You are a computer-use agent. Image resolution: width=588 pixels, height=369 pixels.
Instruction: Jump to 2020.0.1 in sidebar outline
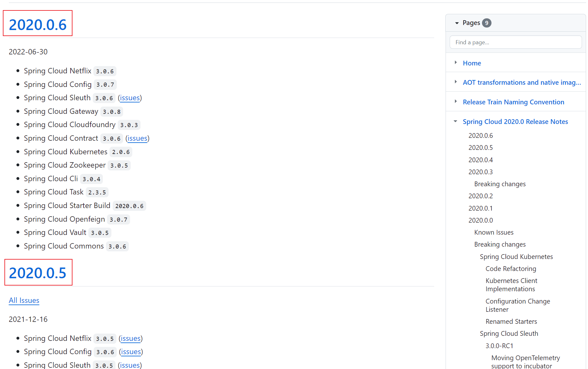[480, 208]
